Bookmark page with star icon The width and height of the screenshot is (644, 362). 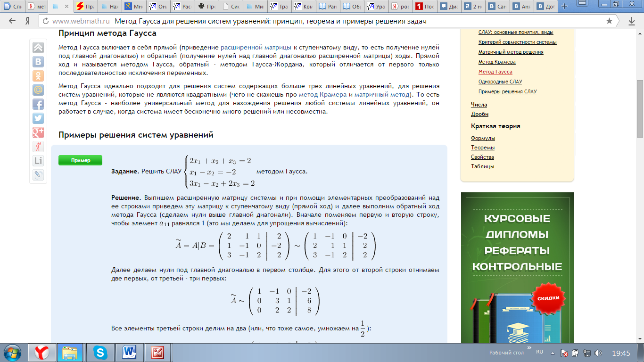[x=610, y=21]
